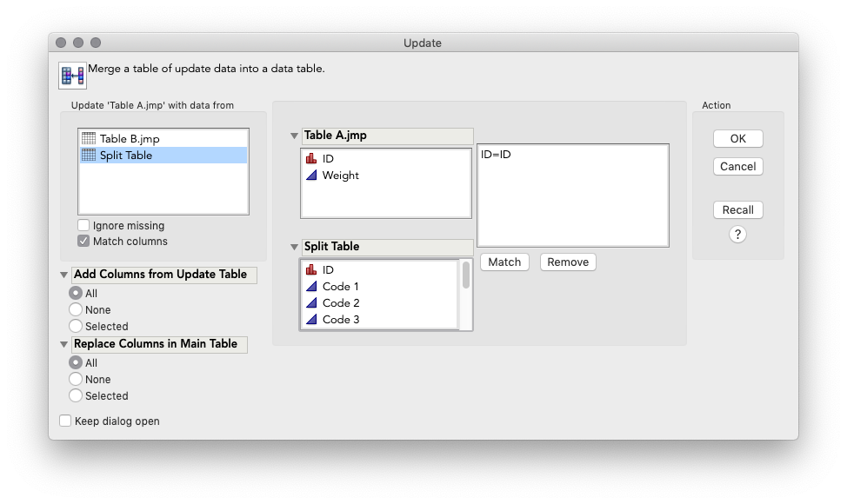Screen dimensions: 847x504
Task: Uncheck the Match columns checkbox
Action: point(83,242)
